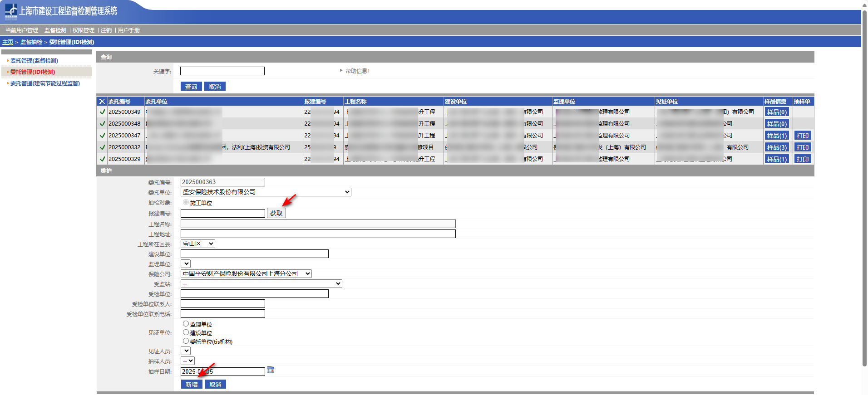Click the 新增 button at form bottom

point(192,385)
